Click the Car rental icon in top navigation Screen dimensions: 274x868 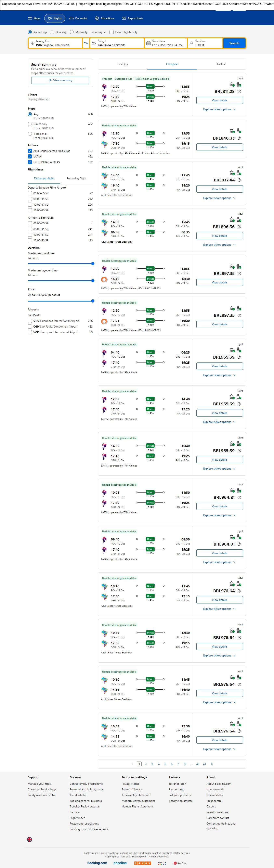71,18
